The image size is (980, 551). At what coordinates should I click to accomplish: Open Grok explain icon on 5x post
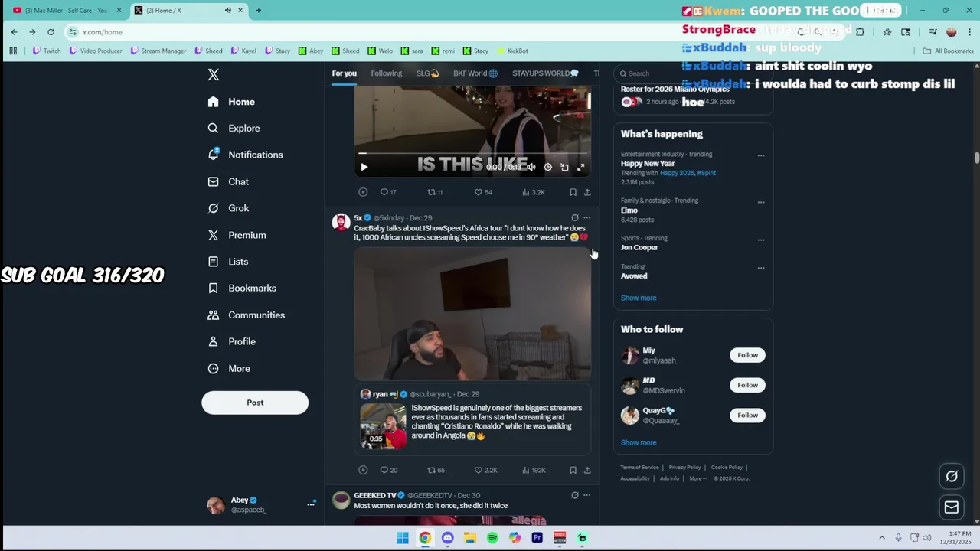click(575, 217)
